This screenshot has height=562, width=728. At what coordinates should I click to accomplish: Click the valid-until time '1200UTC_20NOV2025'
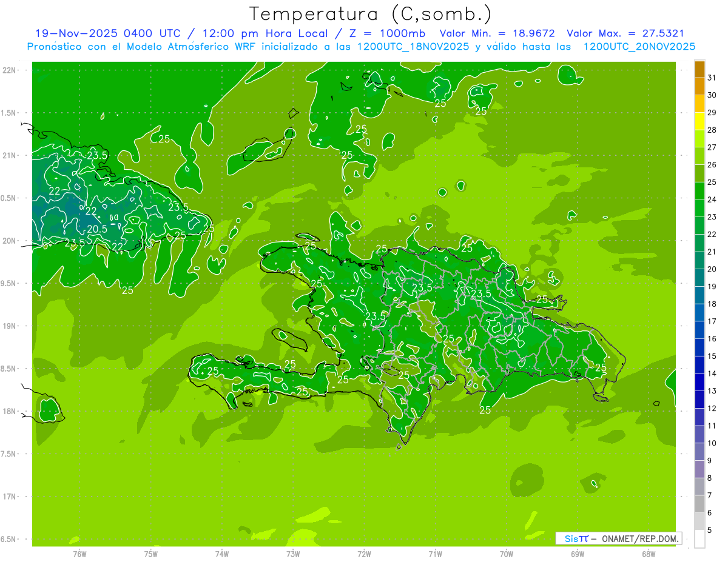point(639,47)
